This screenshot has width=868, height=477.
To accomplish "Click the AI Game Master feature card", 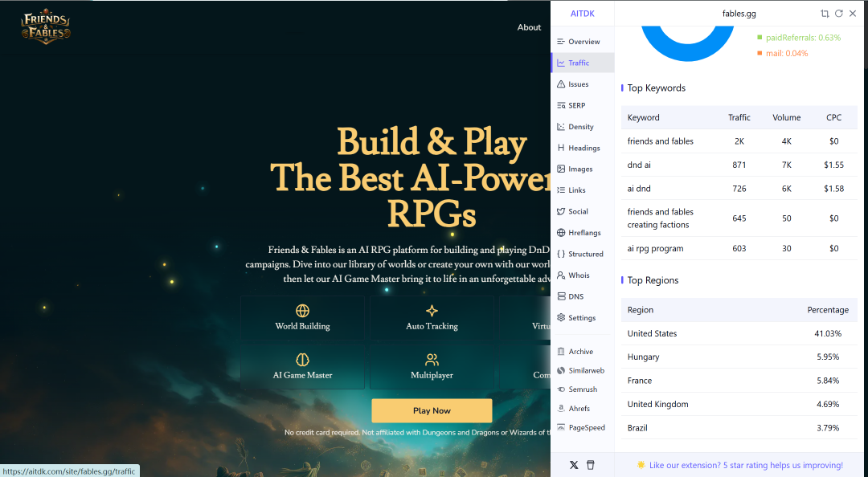I will [x=302, y=367].
